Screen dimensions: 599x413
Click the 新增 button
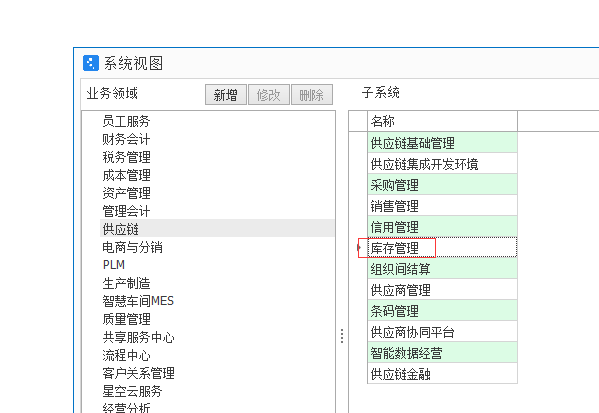[226, 95]
